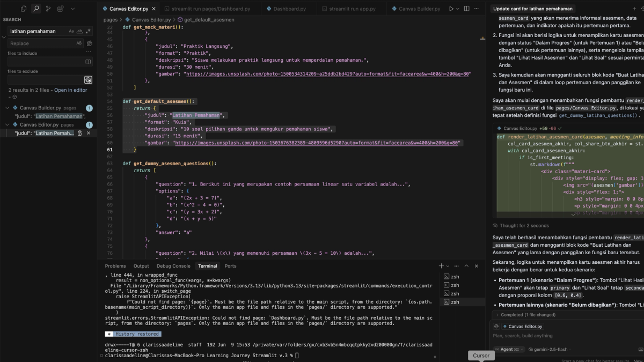
Task: Open the new terminal launch profile dropdown
Action: (448, 266)
